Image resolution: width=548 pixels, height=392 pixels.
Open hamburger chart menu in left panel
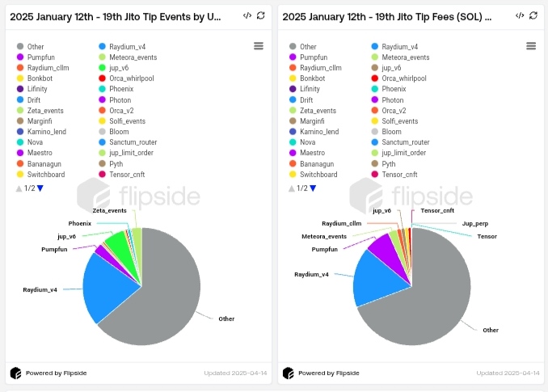pyautogui.click(x=259, y=47)
